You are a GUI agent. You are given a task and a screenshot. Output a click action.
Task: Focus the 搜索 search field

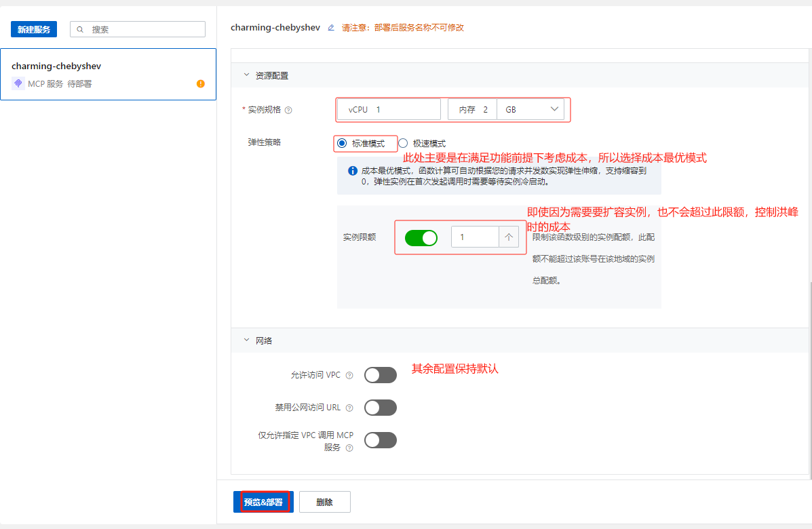(x=138, y=30)
